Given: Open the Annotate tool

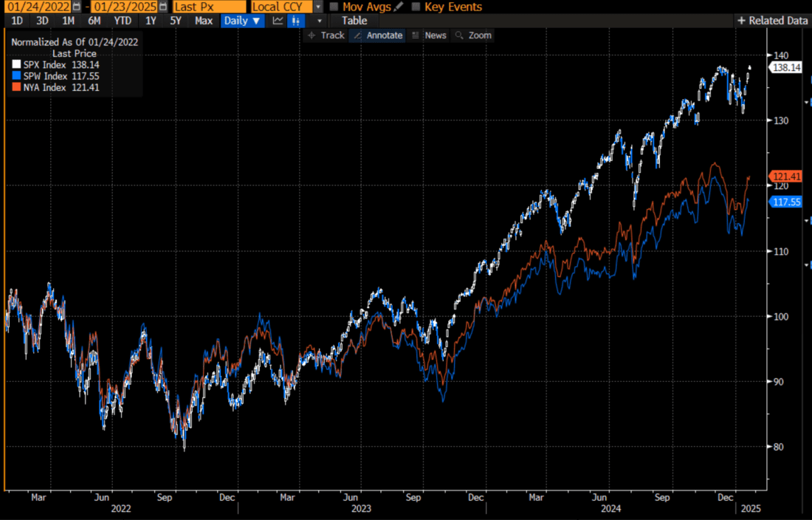Looking at the screenshot, I should coord(378,35).
